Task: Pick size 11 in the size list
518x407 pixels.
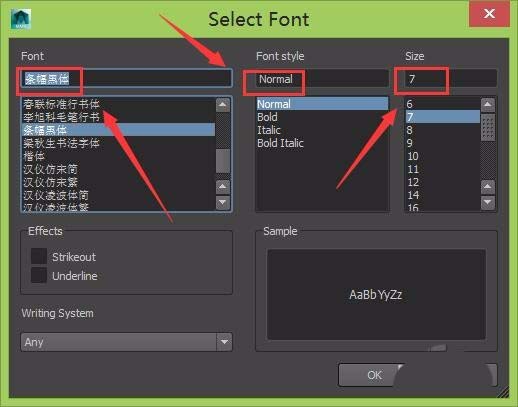Action: pos(443,169)
